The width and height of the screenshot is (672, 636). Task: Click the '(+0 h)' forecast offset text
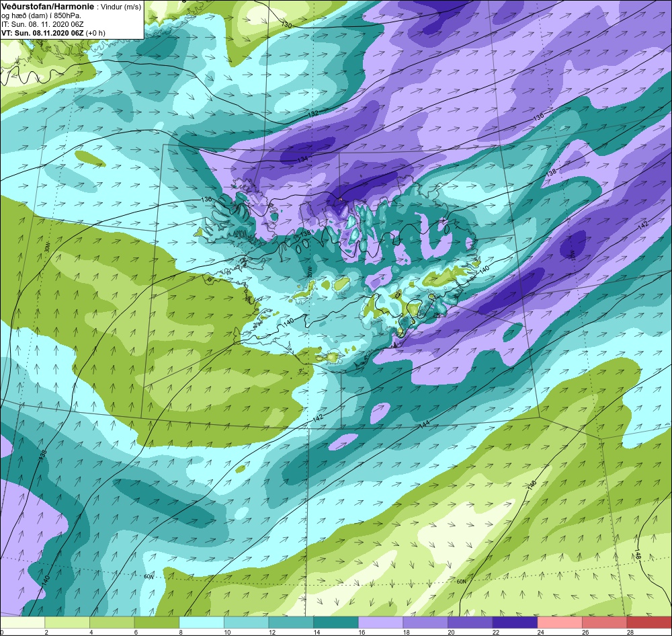pyautogui.click(x=95, y=33)
